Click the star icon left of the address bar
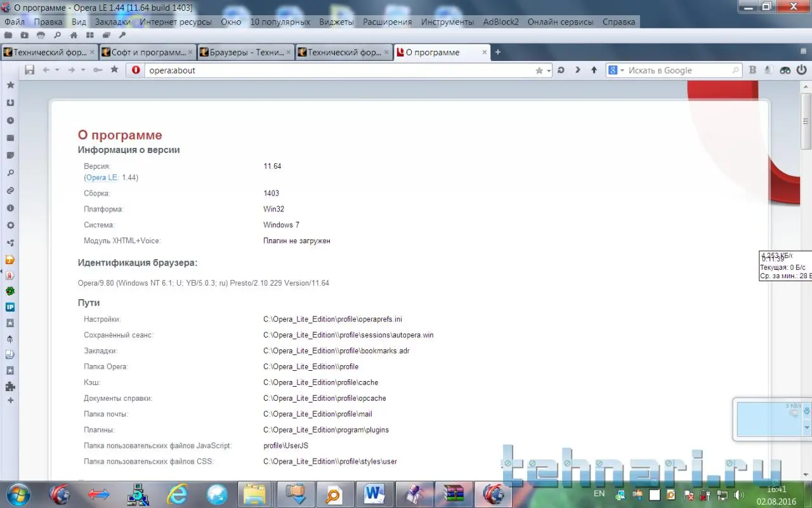Viewport: 812px width, 508px height. pyautogui.click(x=114, y=70)
